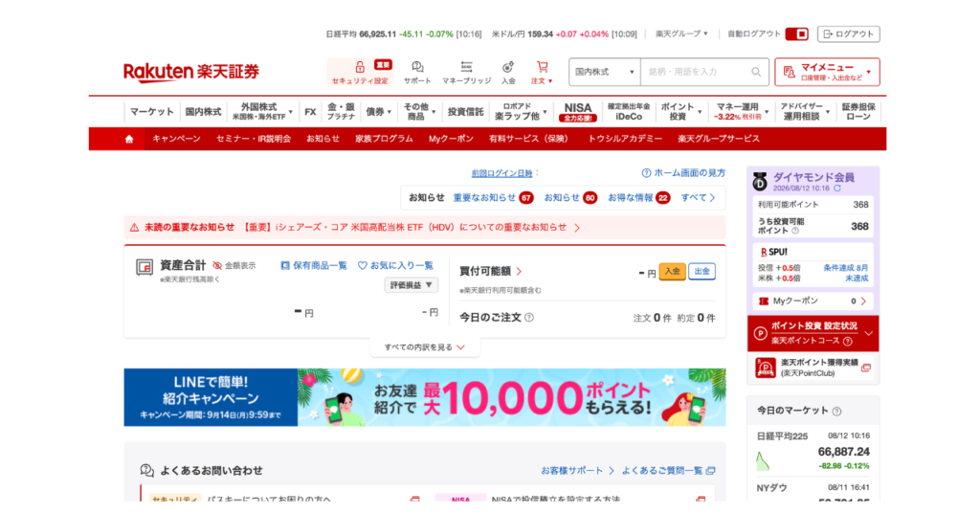Click the 今日のマーケット help icon
The height and width of the screenshot is (513, 980).
click(x=836, y=412)
